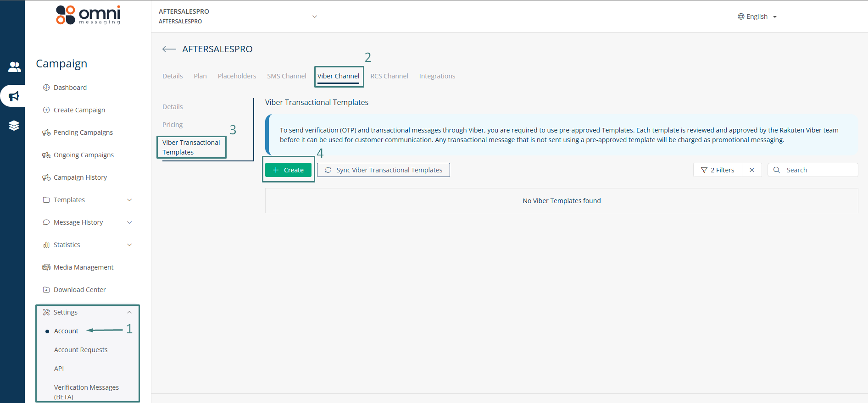868x403 pixels.
Task: Open the contacts people icon in the left rail
Action: coord(14,67)
